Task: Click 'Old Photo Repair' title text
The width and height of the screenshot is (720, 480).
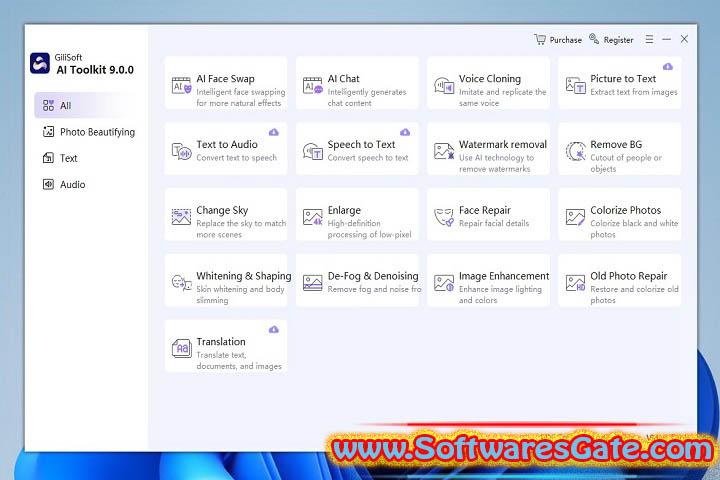Action: pos(629,276)
